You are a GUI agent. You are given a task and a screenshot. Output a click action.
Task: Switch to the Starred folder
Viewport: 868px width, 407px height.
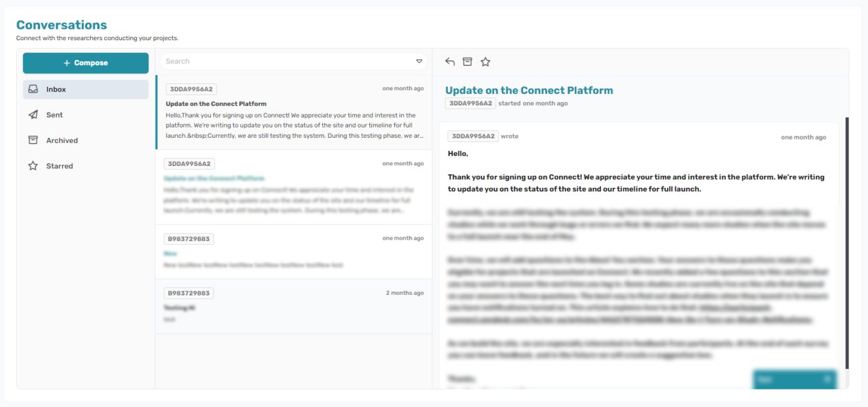(x=59, y=166)
